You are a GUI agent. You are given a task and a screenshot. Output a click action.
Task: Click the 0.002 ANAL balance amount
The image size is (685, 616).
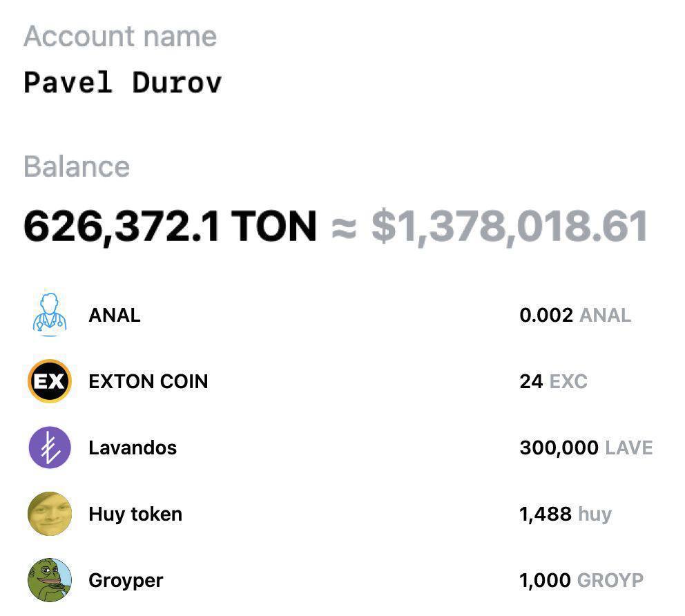(x=575, y=315)
